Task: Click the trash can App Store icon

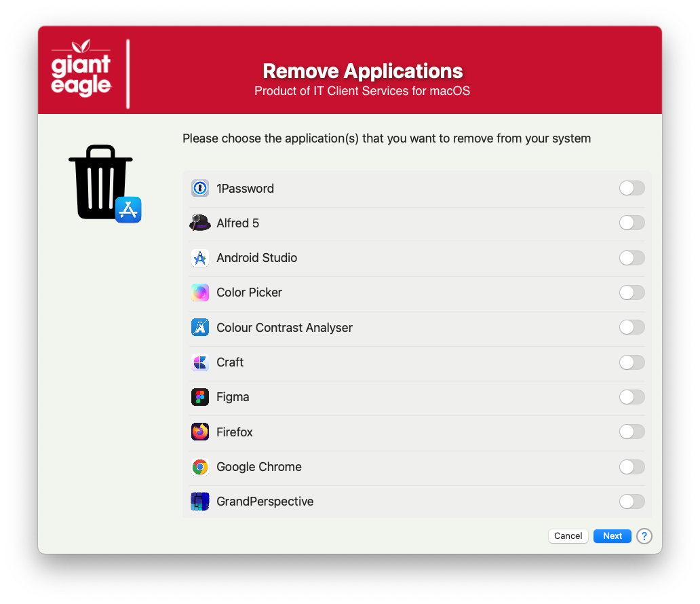Action: 105,183
